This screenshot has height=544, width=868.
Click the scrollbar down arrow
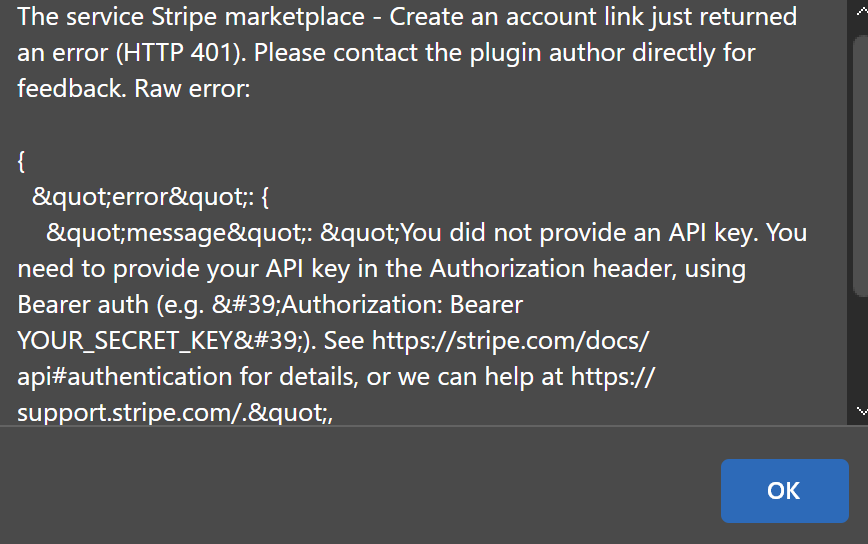click(x=861, y=411)
